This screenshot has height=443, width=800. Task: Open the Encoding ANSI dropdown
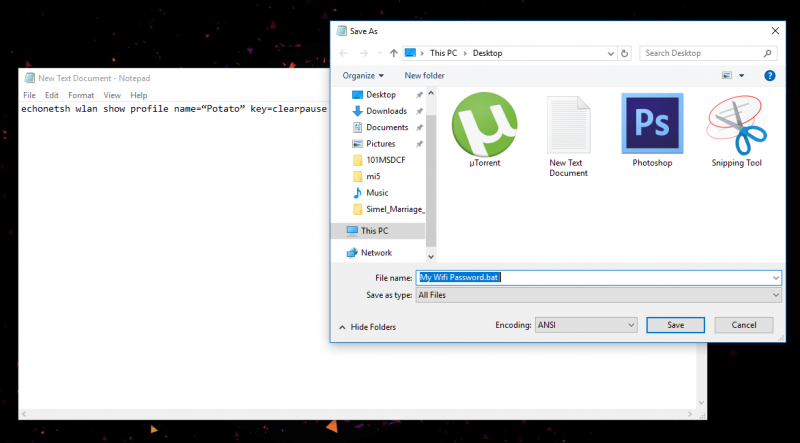[x=586, y=325]
